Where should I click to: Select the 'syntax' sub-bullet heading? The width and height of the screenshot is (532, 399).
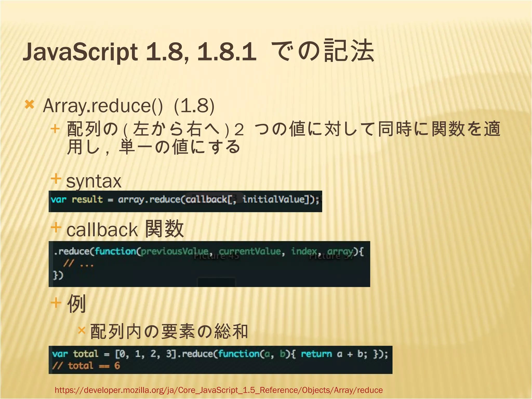pos(94,181)
